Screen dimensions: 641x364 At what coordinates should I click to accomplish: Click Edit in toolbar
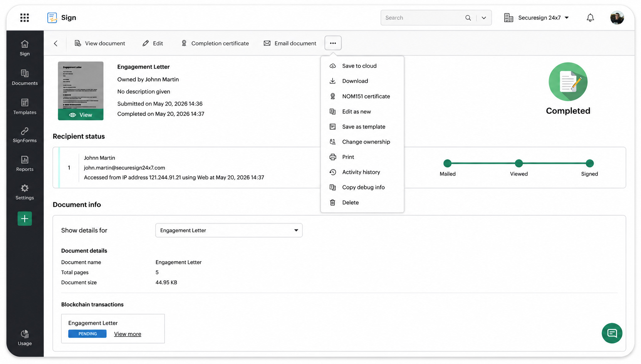pos(153,44)
